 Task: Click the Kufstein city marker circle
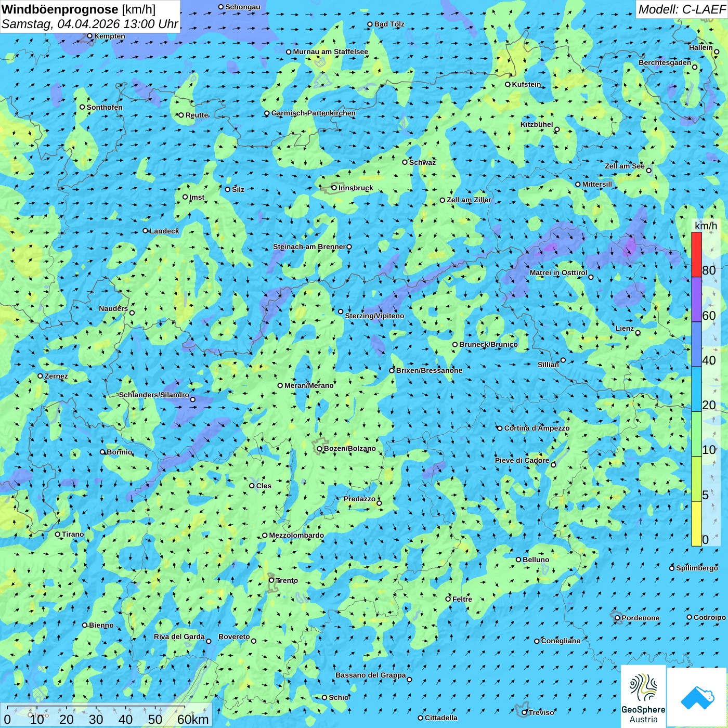(508, 84)
